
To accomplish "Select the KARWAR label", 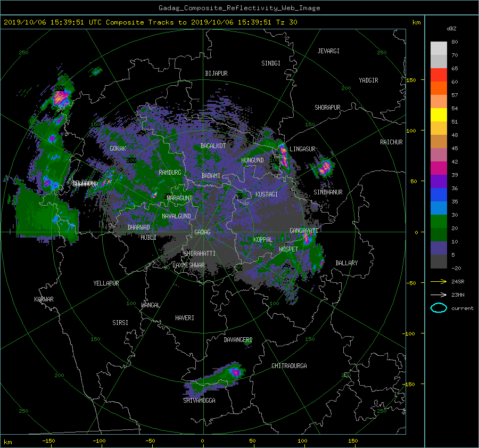I will click(44, 299).
